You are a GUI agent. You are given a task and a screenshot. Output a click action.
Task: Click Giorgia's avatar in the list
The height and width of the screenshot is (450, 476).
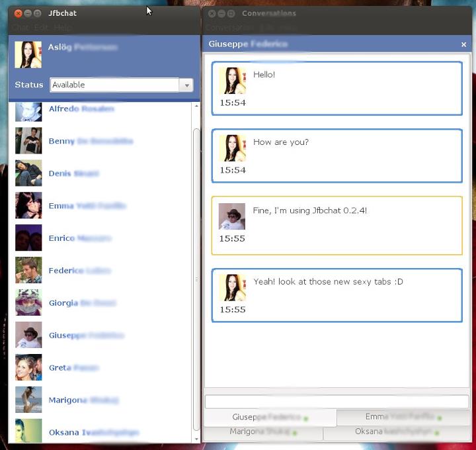(x=28, y=303)
